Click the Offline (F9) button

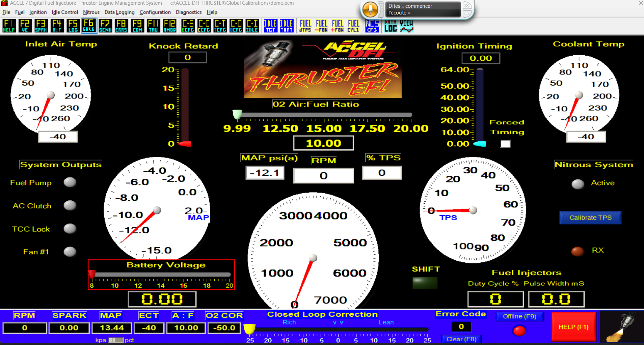519,316
